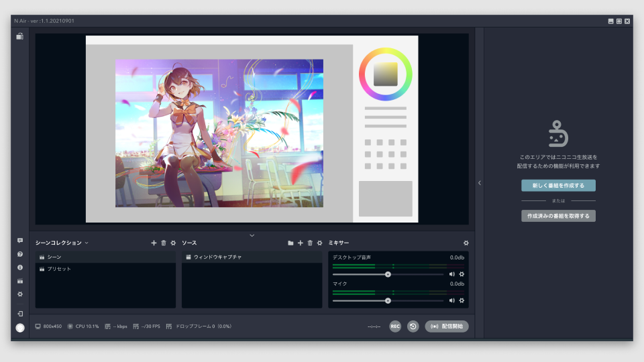Add a source folder in ソース panel
Viewport: 644px width, 362px height.
pyautogui.click(x=290, y=243)
